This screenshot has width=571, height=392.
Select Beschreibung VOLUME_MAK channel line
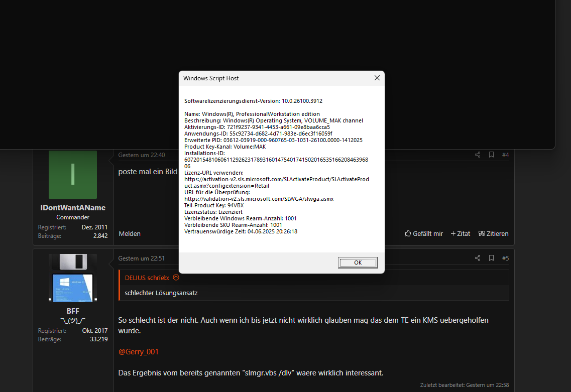274,120
